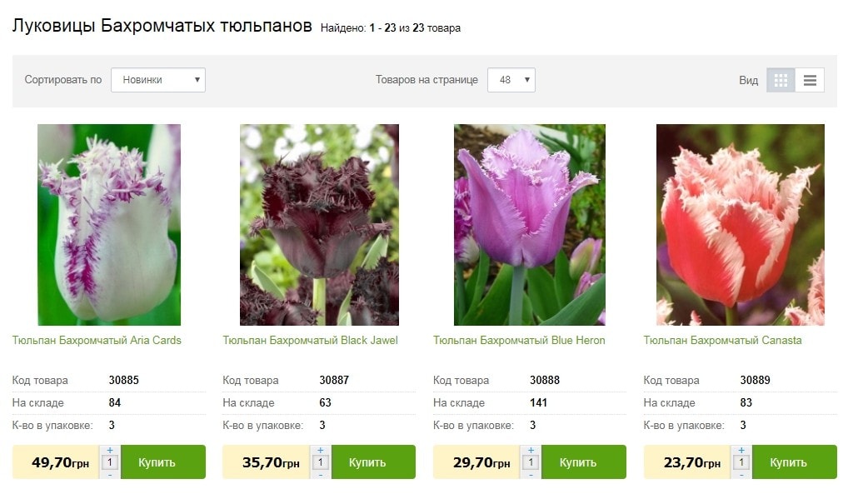
Task: Increase Canasta quantity with plus icon
Action: (741, 450)
